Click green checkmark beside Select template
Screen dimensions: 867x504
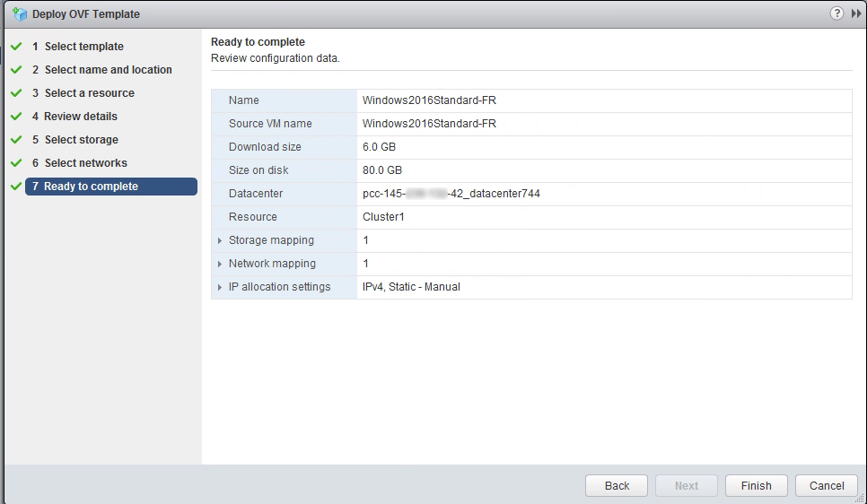point(15,47)
